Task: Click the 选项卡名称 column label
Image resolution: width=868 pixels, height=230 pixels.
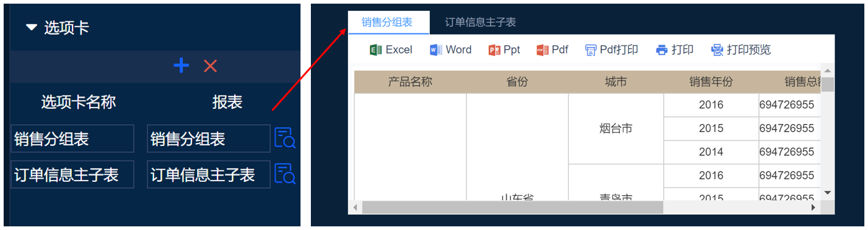Action: [79, 102]
